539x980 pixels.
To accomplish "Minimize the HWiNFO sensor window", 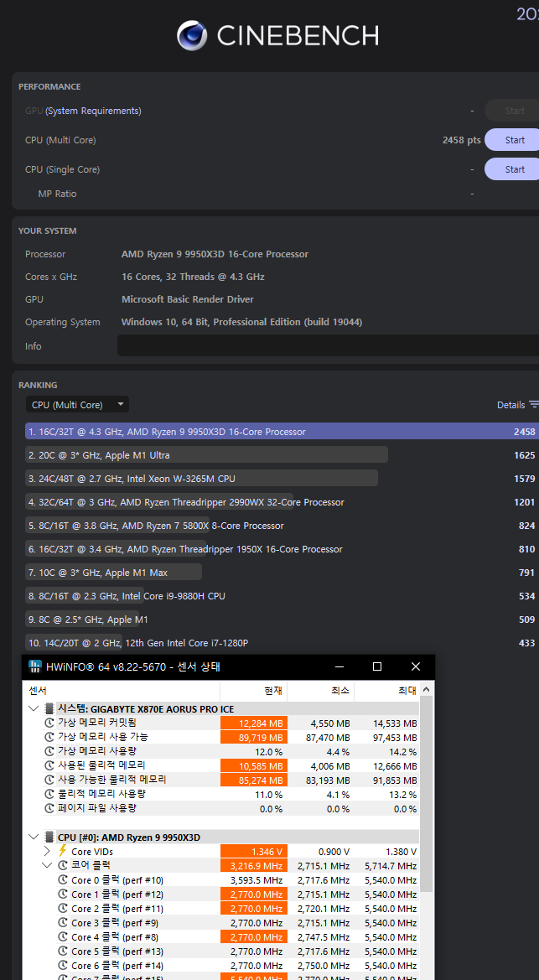I will [x=339, y=666].
